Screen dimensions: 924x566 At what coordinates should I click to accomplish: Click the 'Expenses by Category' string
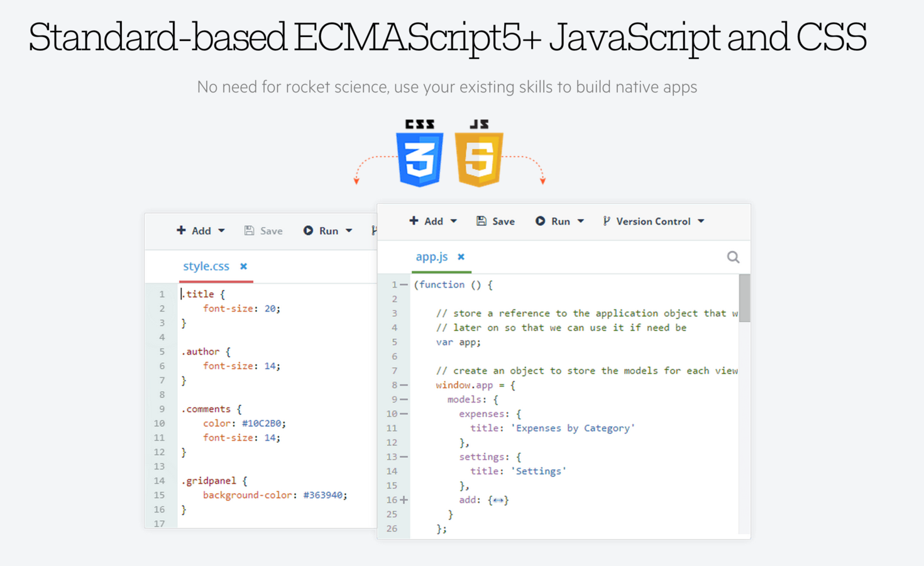pyautogui.click(x=573, y=428)
